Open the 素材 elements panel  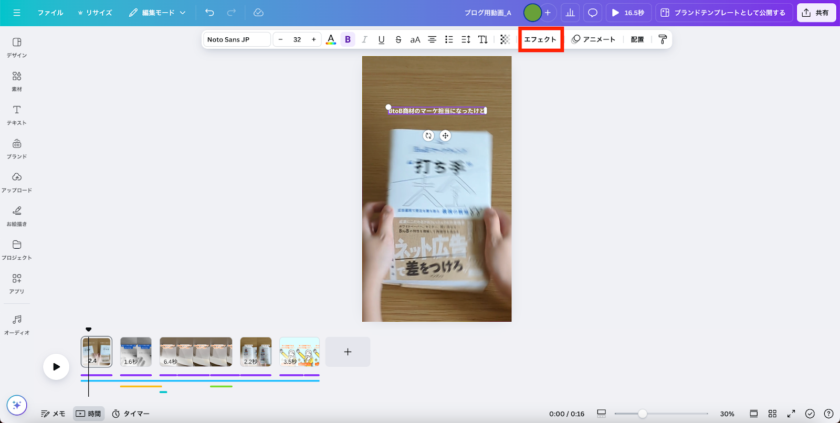(x=17, y=80)
